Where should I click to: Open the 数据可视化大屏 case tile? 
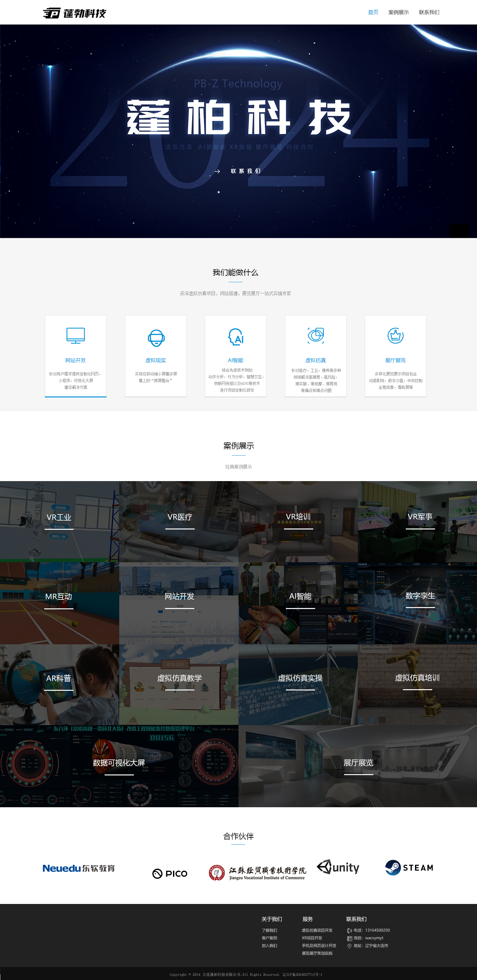click(x=119, y=766)
